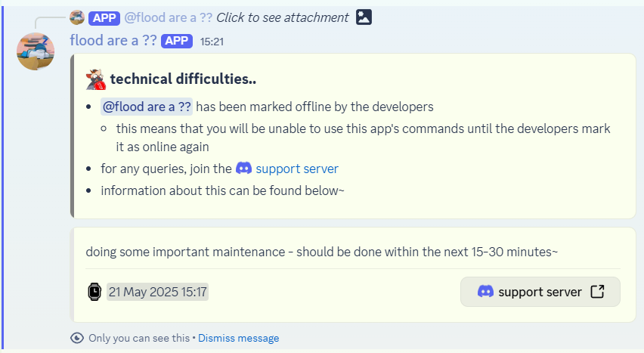The image size is (644, 353).
Task: Click the Discord icon inside support server button
Action: tap(485, 292)
